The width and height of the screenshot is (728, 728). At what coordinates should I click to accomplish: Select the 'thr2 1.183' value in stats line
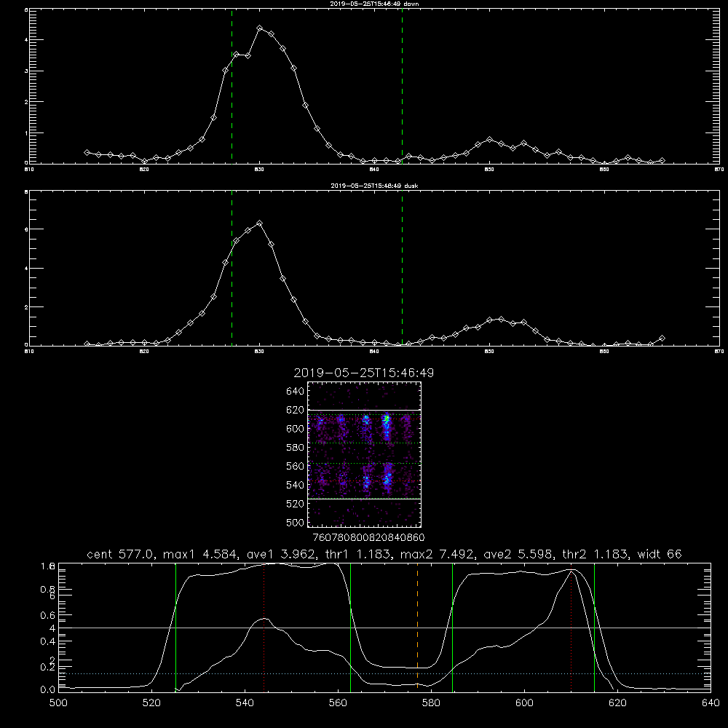(595, 554)
